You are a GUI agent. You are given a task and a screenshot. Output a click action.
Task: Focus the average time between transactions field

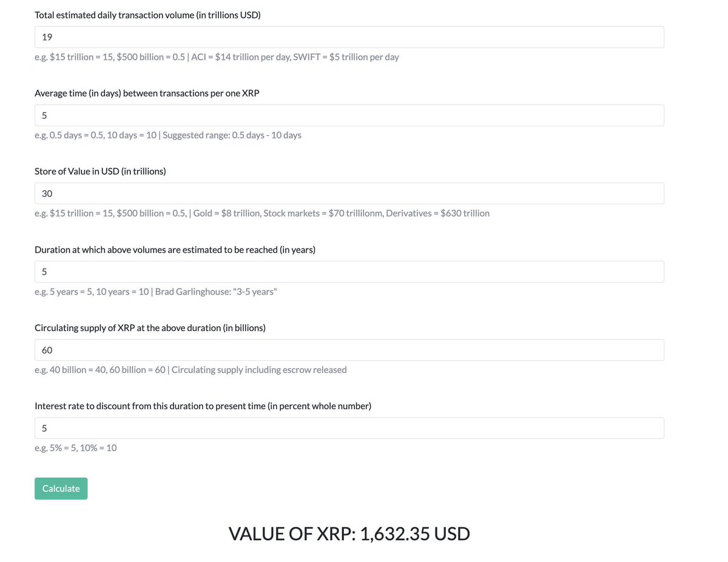[x=349, y=115]
